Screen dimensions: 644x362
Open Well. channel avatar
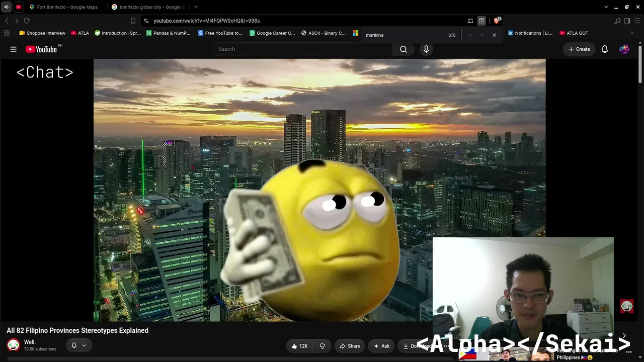14,345
